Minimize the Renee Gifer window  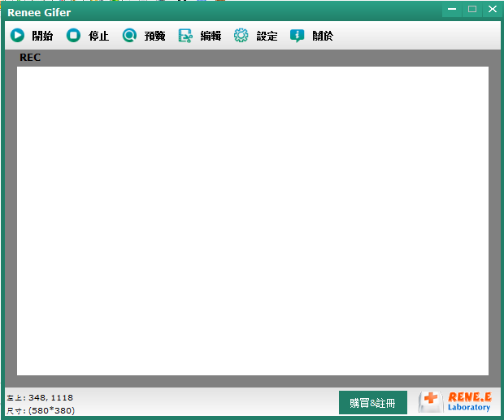click(452, 9)
